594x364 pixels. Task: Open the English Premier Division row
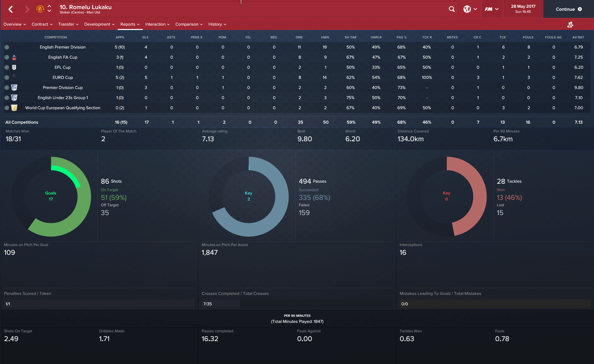(297, 47)
